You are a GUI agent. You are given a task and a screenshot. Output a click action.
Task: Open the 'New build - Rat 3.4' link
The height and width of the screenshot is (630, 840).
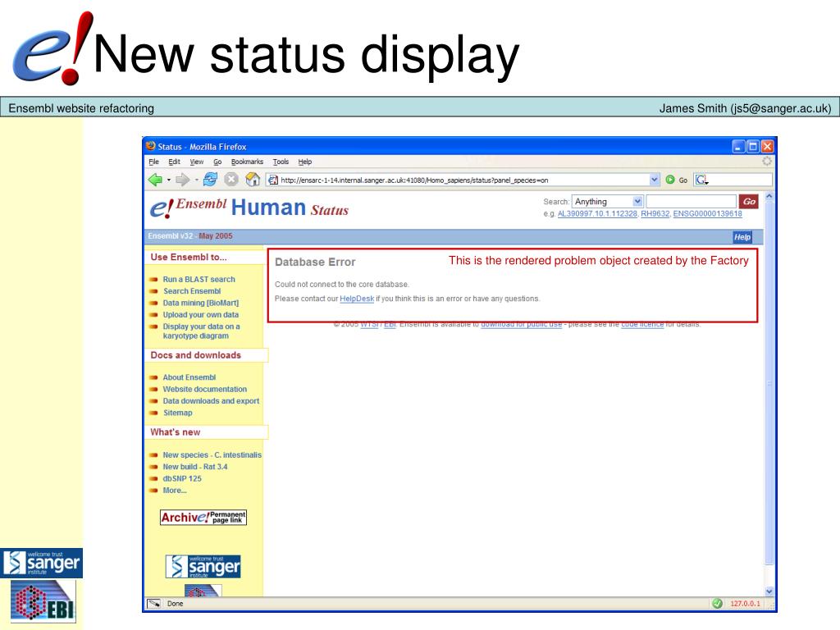tap(195, 467)
